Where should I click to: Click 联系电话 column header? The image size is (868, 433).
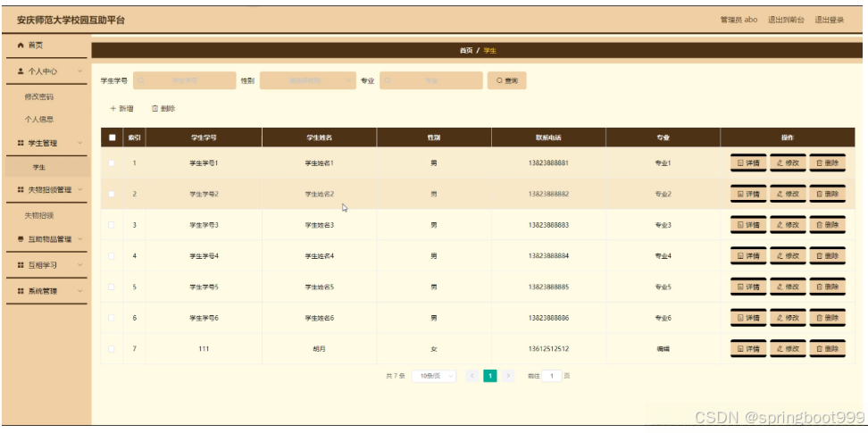pyautogui.click(x=548, y=137)
